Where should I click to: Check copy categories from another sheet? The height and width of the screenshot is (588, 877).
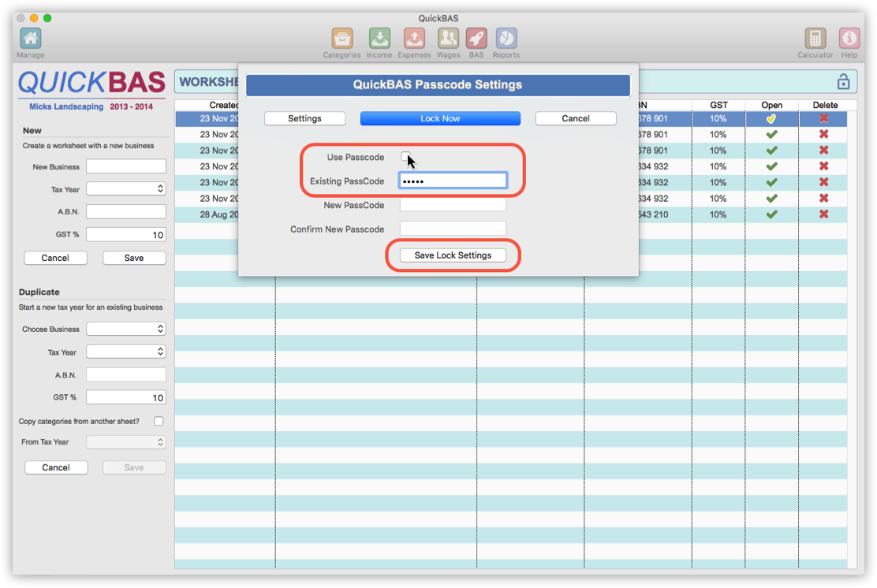[x=159, y=421]
